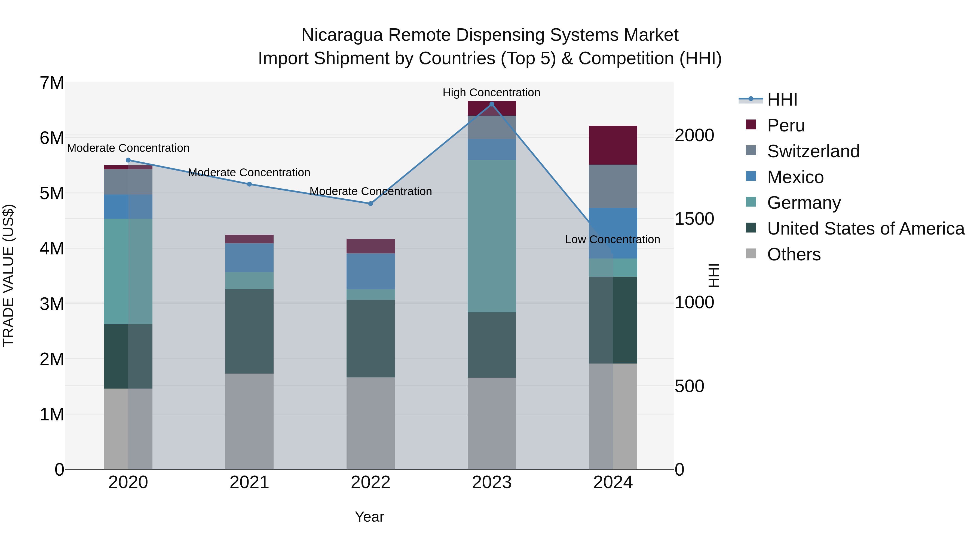Click the 2000 HHI axis tick label
Image resolution: width=980 pixels, height=551 pixels.
pos(694,136)
